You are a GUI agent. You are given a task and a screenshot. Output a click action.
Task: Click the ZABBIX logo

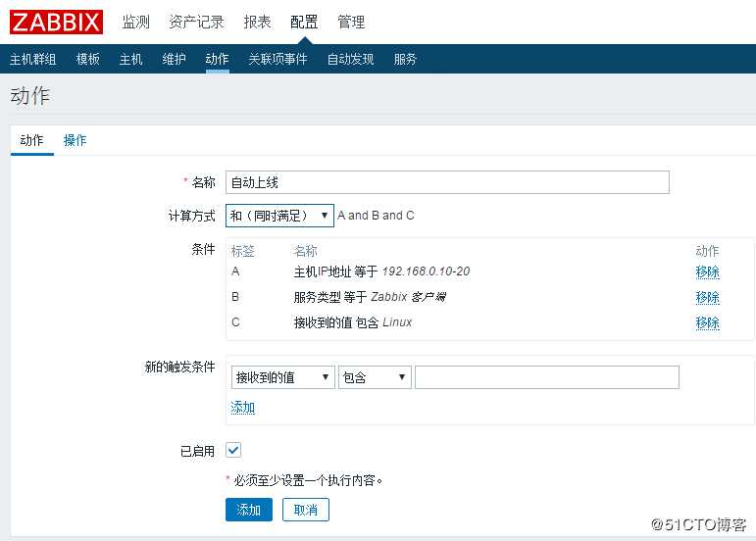click(x=56, y=23)
